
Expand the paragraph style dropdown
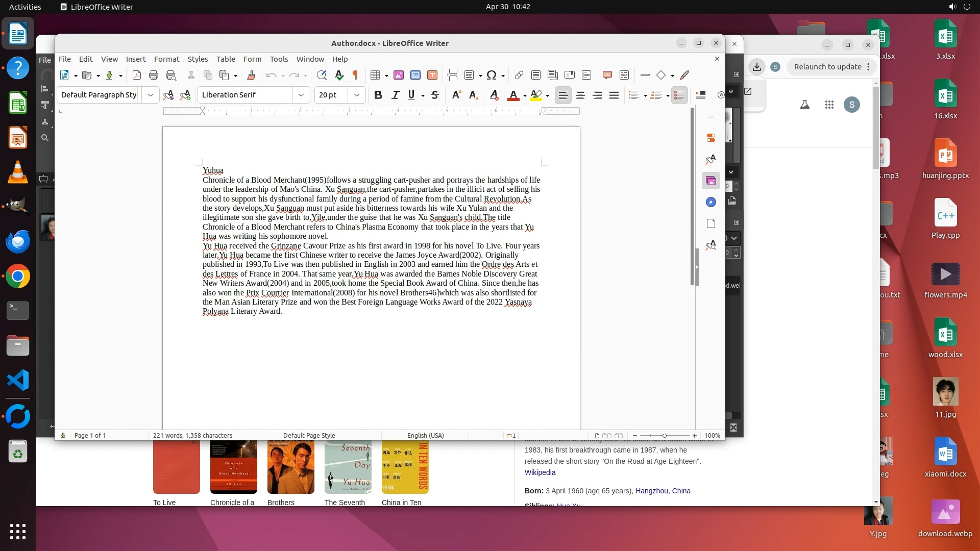click(x=150, y=95)
